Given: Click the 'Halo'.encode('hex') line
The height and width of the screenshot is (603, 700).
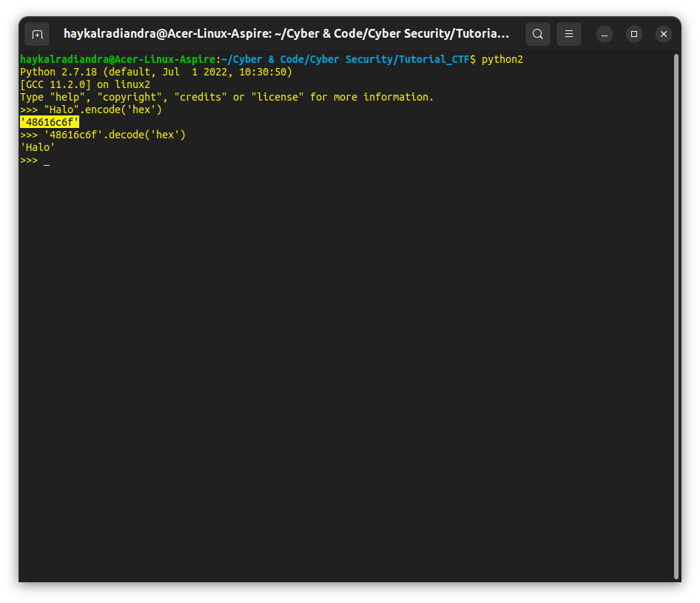Looking at the screenshot, I should 91,110.
